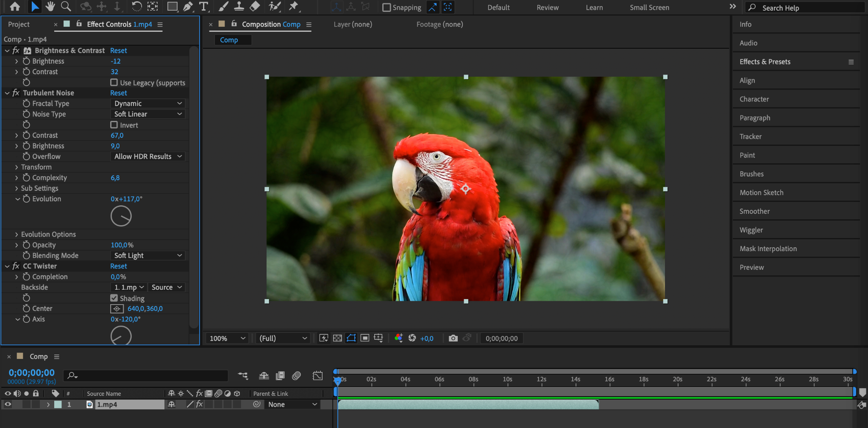Open the Blending Mode Soft Light dropdown

pos(148,255)
